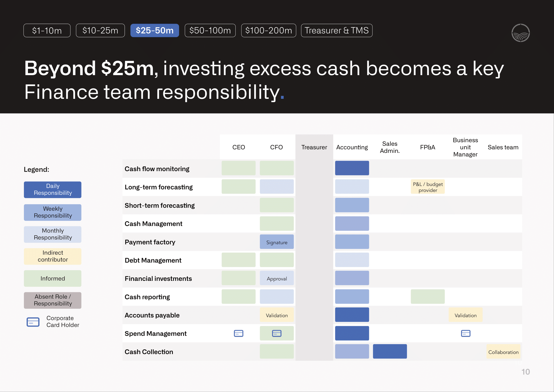Screen dimensions: 554x392
Task: Click the Validation badge under CFO Accounts payable
Action: [276, 315]
